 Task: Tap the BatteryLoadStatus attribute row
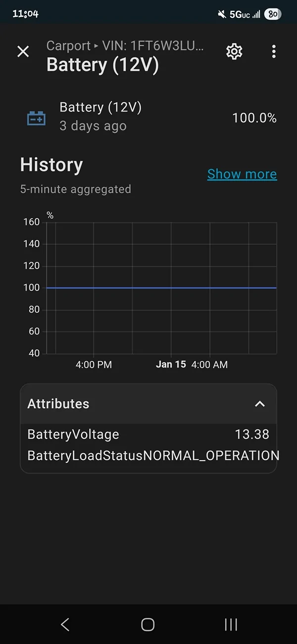[148, 455]
